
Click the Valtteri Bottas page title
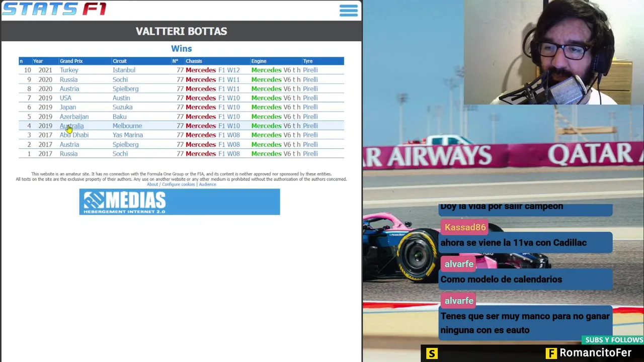click(x=181, y=31)
